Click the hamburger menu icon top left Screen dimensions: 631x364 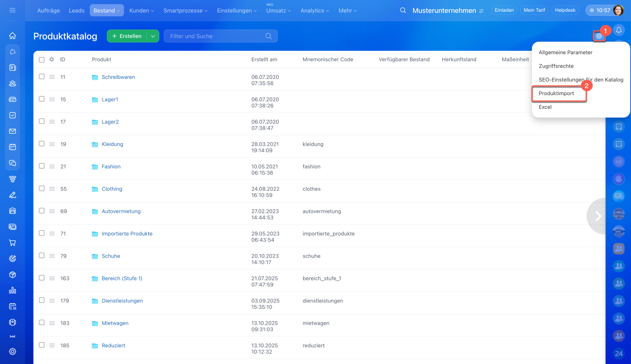[x=12, y=10]
